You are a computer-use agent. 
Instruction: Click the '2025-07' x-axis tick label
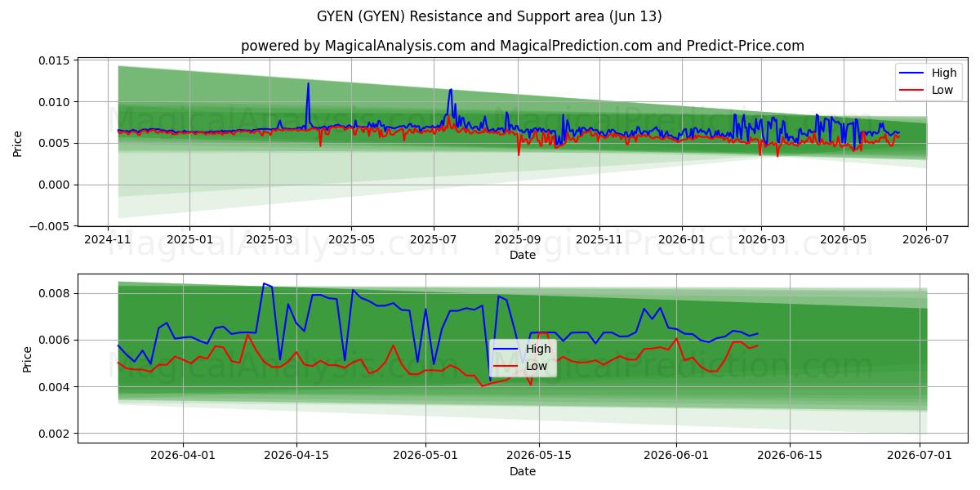(433, 240)
